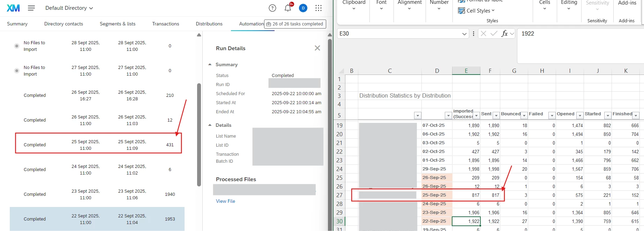Collapse the Details section in Run Details

(210, 125)
